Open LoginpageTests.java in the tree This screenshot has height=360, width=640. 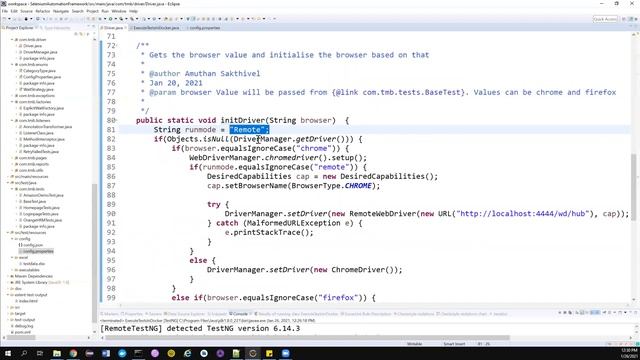(41, 213)
